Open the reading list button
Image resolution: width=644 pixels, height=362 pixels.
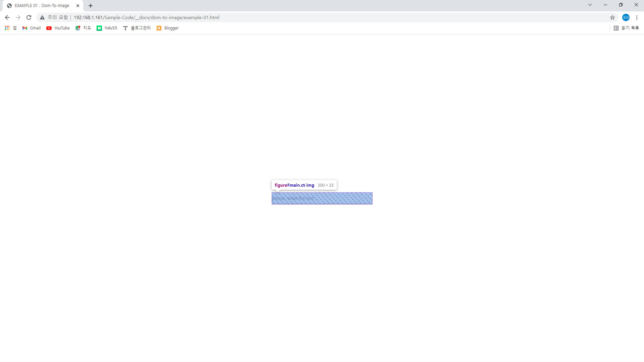coord(626,28)
